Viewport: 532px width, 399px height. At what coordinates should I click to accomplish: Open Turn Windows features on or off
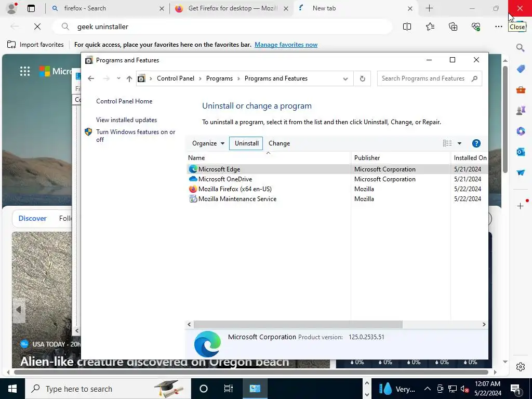(136, 136)
